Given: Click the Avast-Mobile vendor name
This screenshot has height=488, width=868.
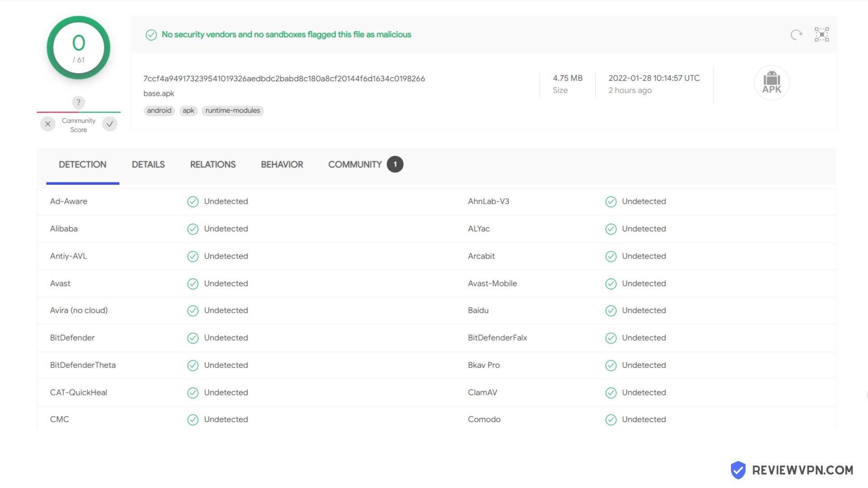Looking at the screenshot, I should tap(492, 284).
